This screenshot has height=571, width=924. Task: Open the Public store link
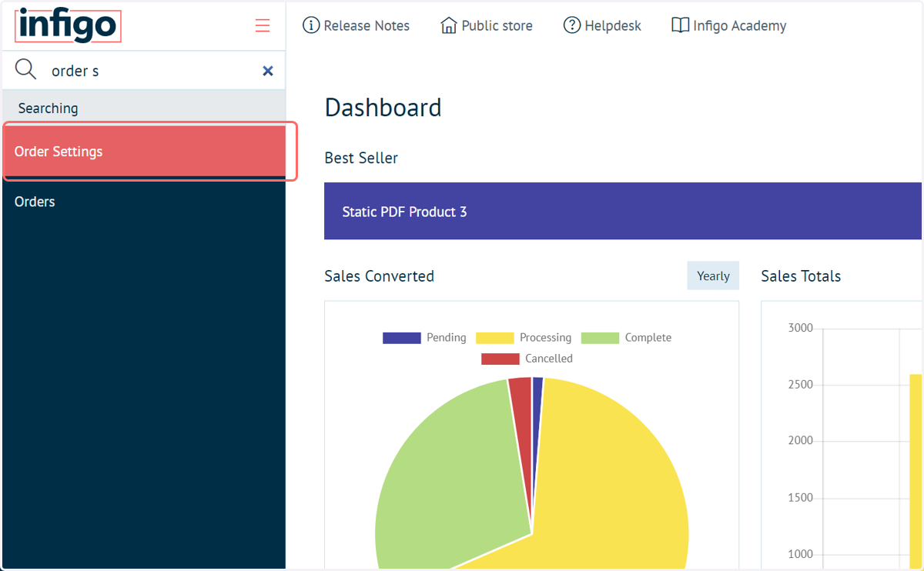(x=497, y=25)
